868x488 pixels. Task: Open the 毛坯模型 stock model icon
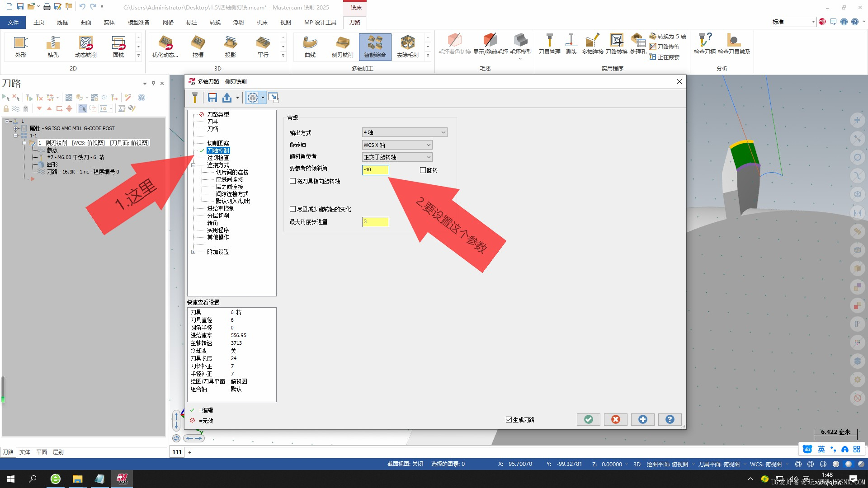(521, 44)
